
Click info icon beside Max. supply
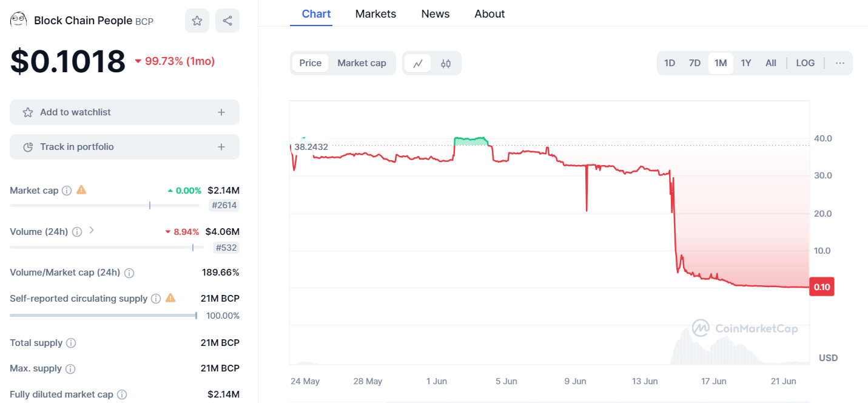70,369
